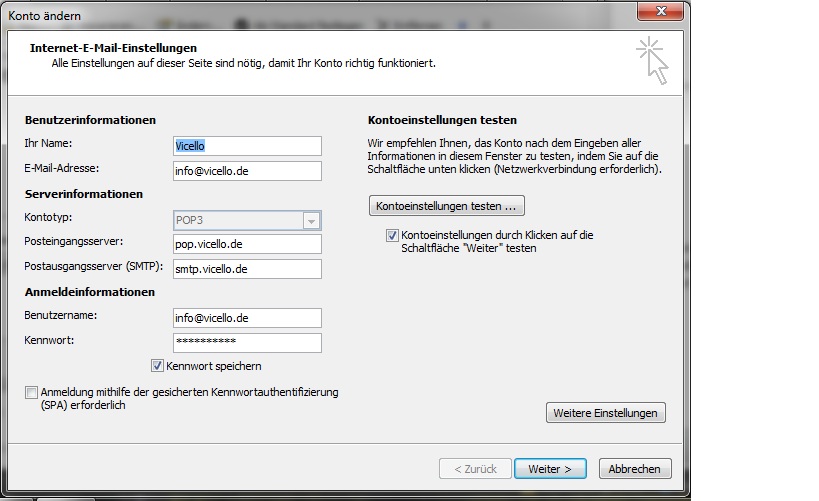Click the Ihr Name label
The height and width of the screenshot is (501, 819).
(x=48, y=143)
